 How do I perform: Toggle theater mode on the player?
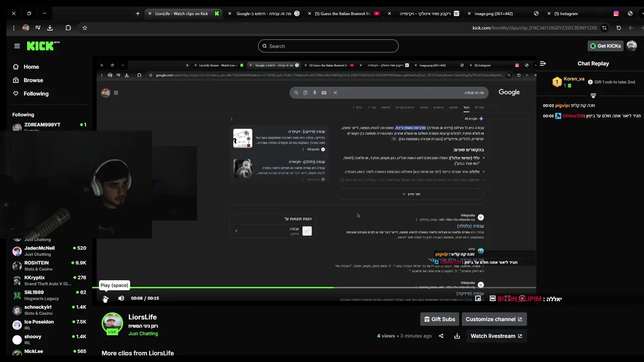point(493,298)
